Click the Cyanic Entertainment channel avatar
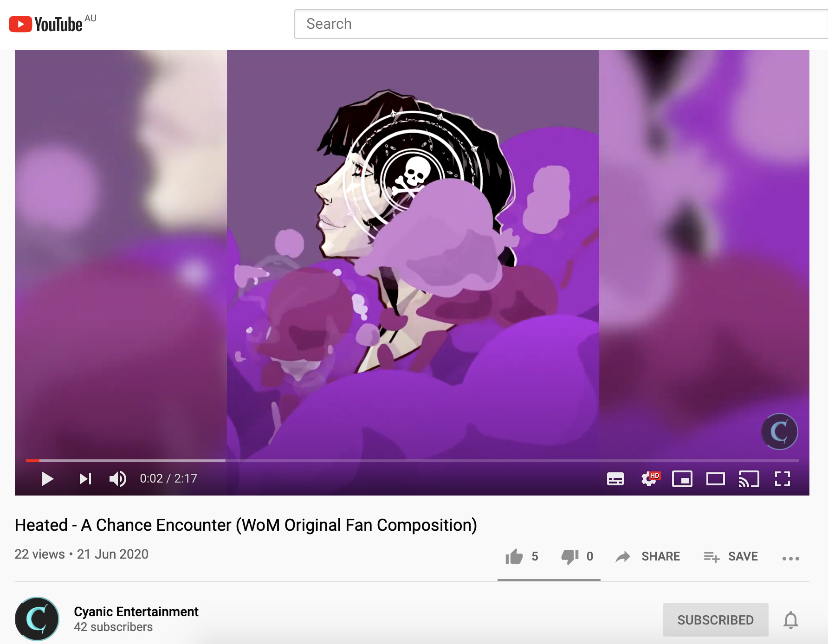This screenshot has height=644, width=828. point(37,619)
